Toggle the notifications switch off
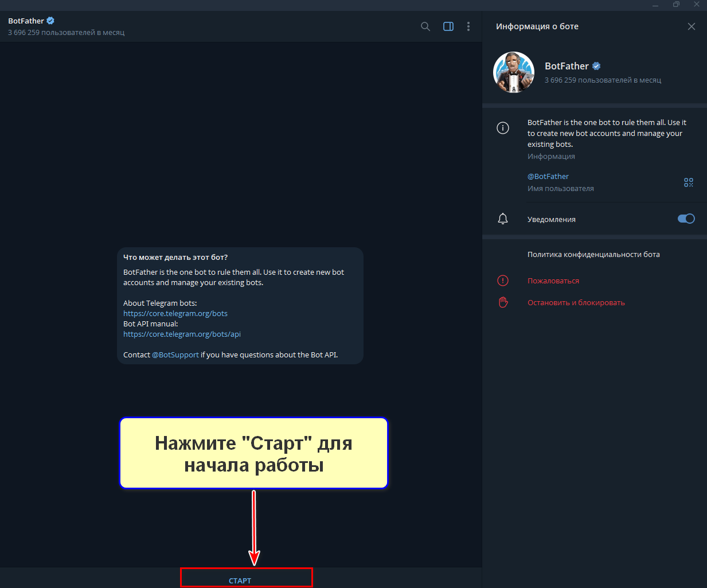Screen dimensions: 707x588 point(686,219)
